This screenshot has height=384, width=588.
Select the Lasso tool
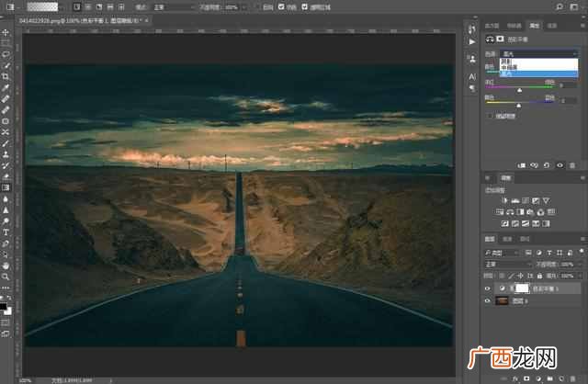tap(6, 54)
